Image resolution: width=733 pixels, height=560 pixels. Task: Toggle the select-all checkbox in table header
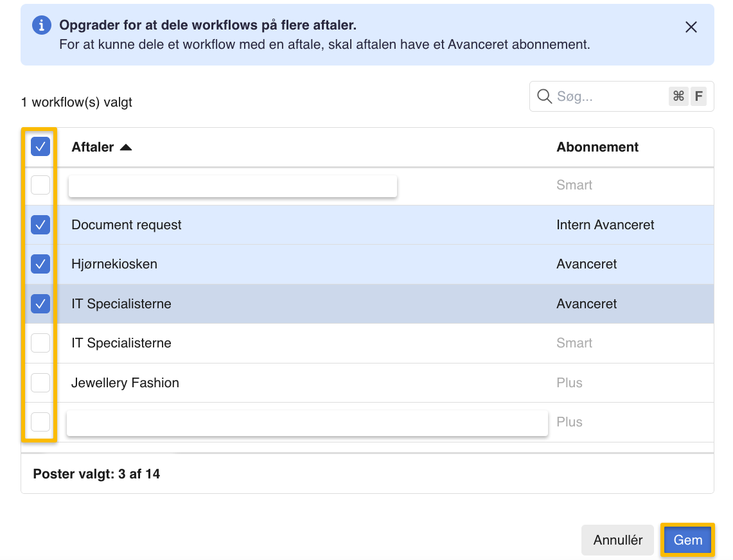[40, 147]
